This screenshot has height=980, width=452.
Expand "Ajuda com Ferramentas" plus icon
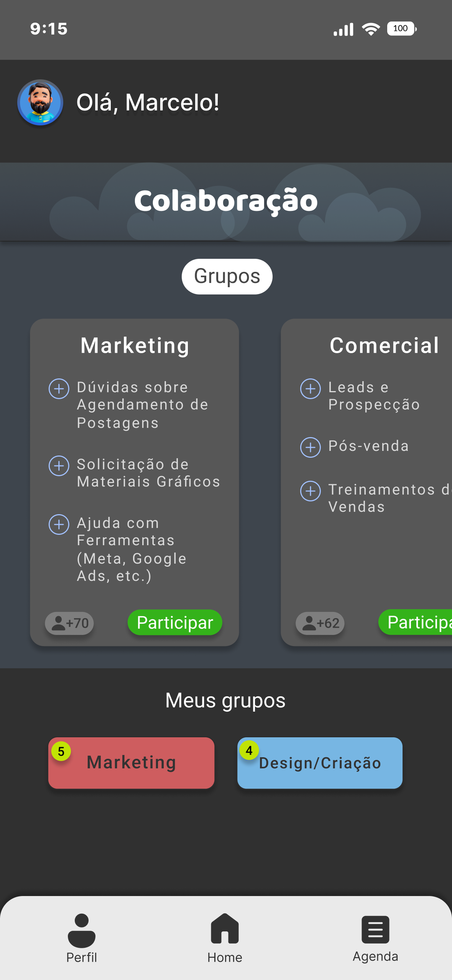point(59,525)
